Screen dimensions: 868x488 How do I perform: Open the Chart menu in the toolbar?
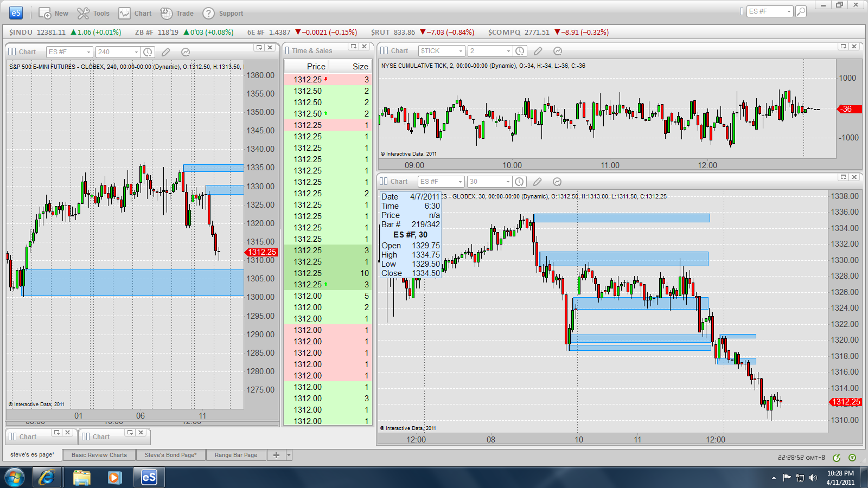coord(136,13)
